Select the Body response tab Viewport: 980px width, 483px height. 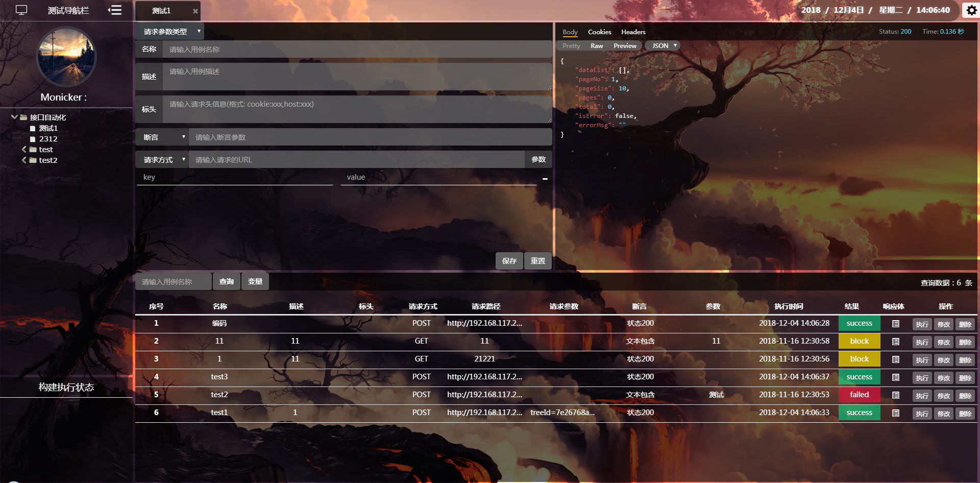570,32
